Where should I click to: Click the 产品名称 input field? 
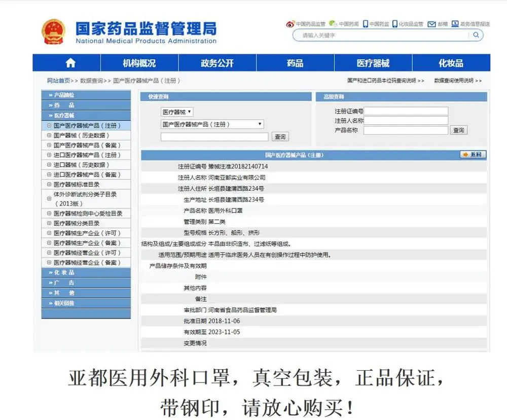[406, 130]
